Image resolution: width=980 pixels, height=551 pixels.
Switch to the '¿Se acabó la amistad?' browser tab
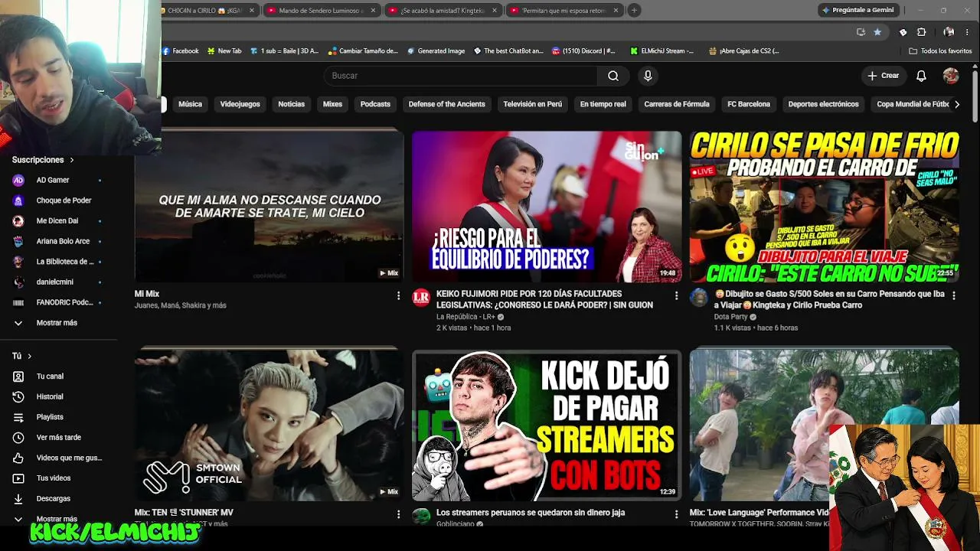pos(442,11)
